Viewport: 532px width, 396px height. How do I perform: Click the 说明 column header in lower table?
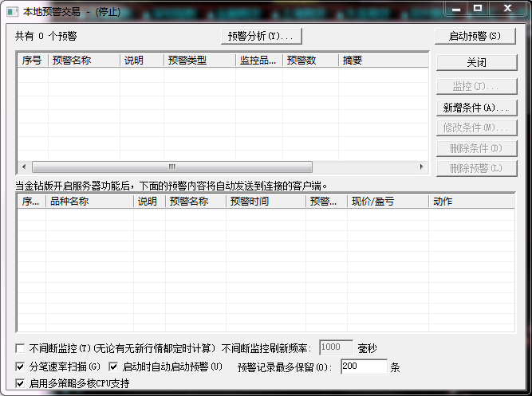[x=150, y=202]
